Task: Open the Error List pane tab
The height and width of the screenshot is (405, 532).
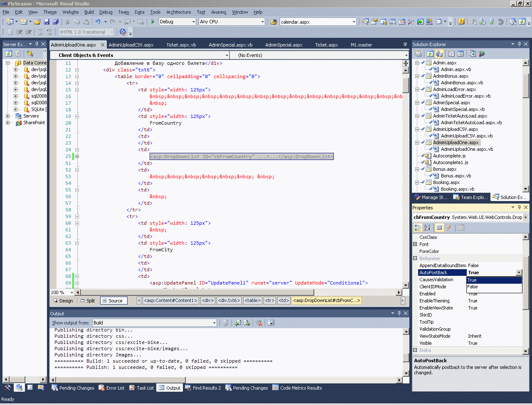Action: click(111, 388)
